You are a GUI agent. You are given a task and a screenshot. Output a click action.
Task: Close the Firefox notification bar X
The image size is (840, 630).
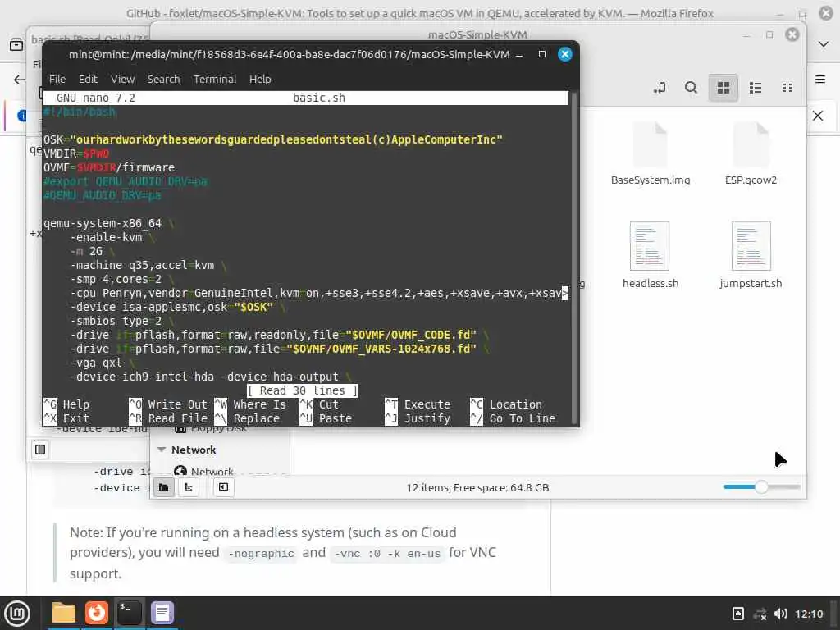[818, 116]
